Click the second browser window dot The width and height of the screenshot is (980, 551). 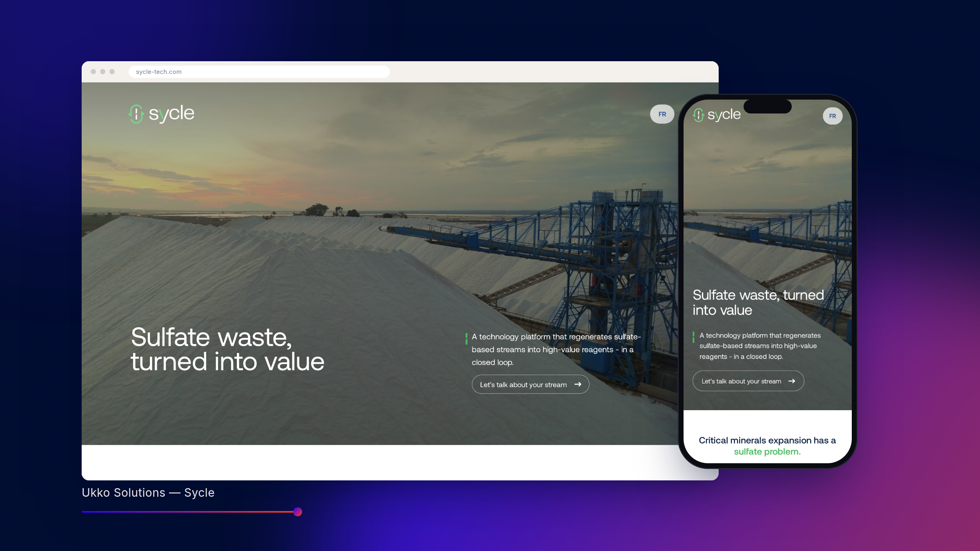click(103, 72)
